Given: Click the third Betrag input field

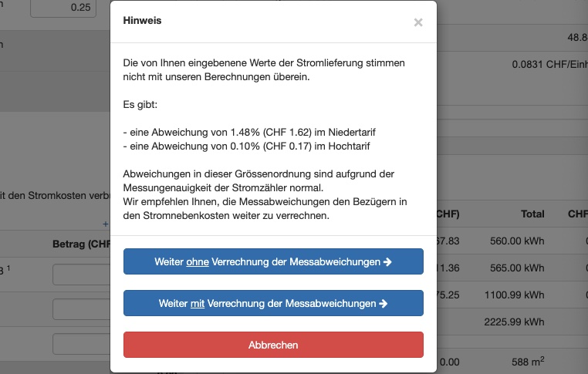Looking at the screenshot, I should tap(81, 344).
